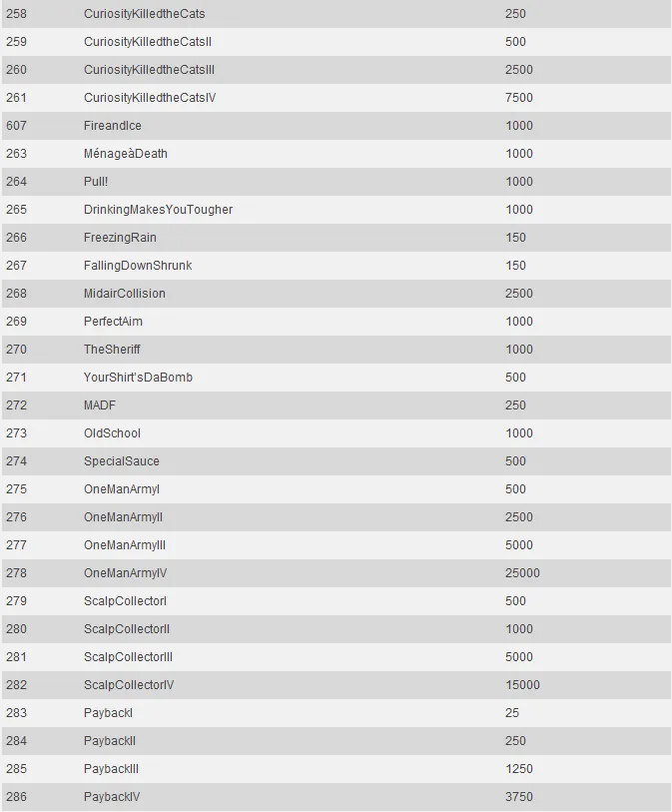The image size is (672, 812).
Task: Select the PaybackIII entry name
Action: 111,769
